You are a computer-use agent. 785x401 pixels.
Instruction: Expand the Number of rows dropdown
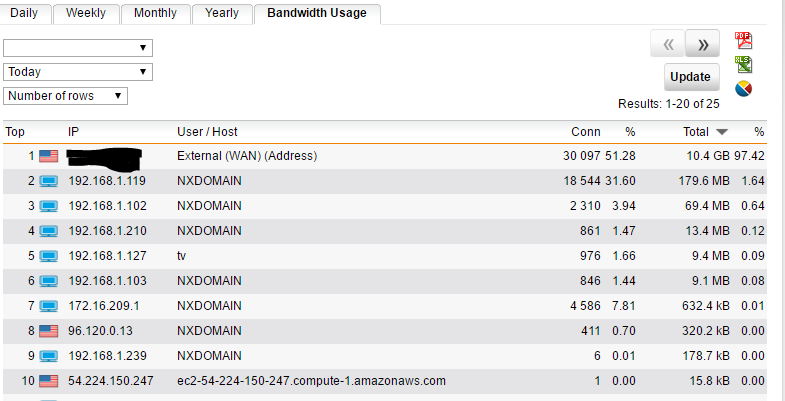click(65, 96)
